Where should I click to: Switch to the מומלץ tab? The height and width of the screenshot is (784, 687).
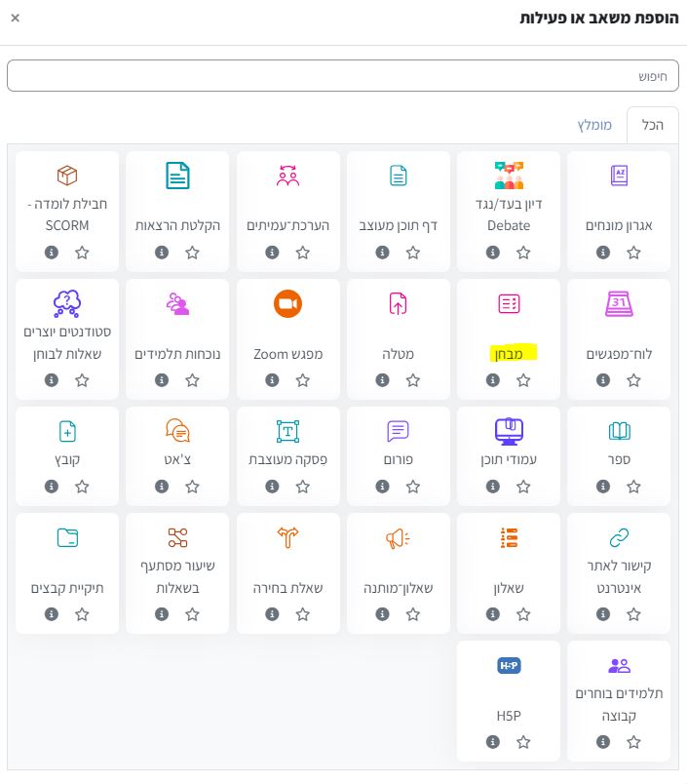594,126
